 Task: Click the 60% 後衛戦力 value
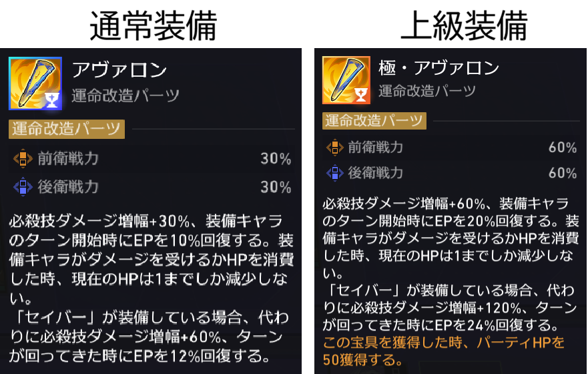(563, 173)
